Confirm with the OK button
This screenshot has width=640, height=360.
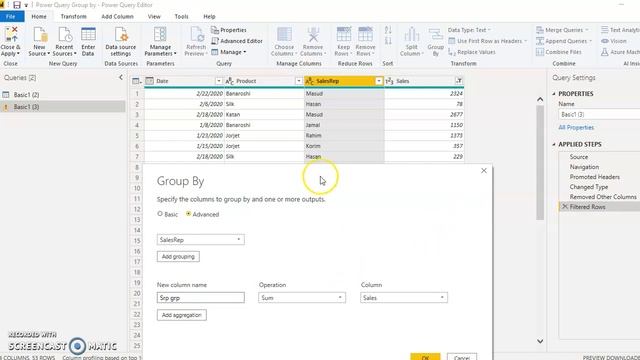click(x=425, y=357)
